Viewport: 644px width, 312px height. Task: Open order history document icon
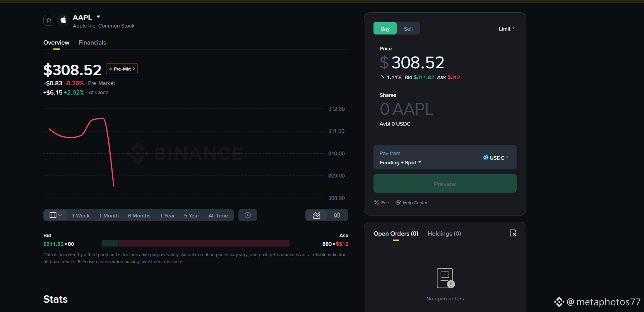pos(513,233)
